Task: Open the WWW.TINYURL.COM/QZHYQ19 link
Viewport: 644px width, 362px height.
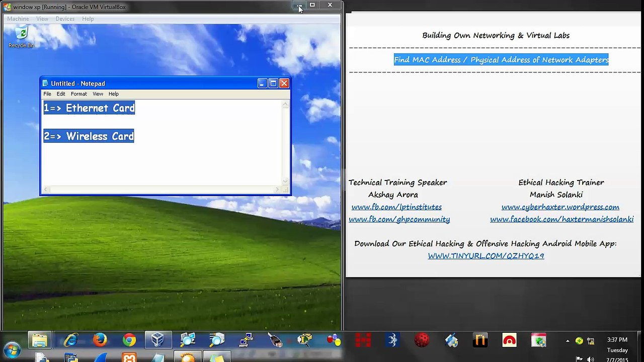Action: 486,256
